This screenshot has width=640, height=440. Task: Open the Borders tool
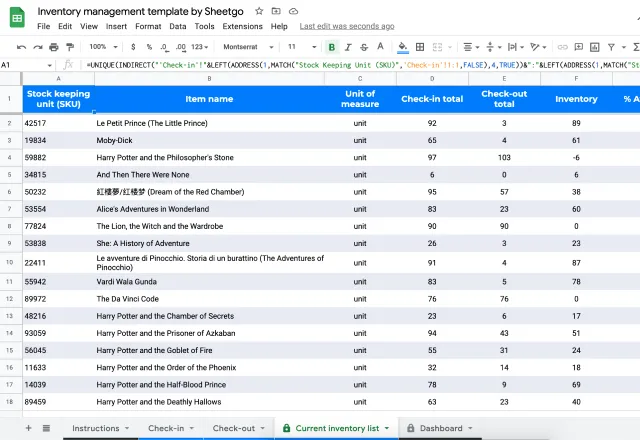pos(420,46)
